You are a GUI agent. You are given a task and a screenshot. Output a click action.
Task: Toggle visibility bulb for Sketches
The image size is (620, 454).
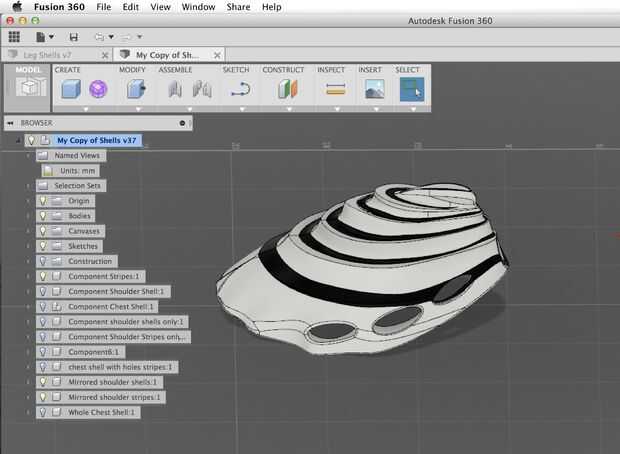pyautogui.click(x=43, y=246)
